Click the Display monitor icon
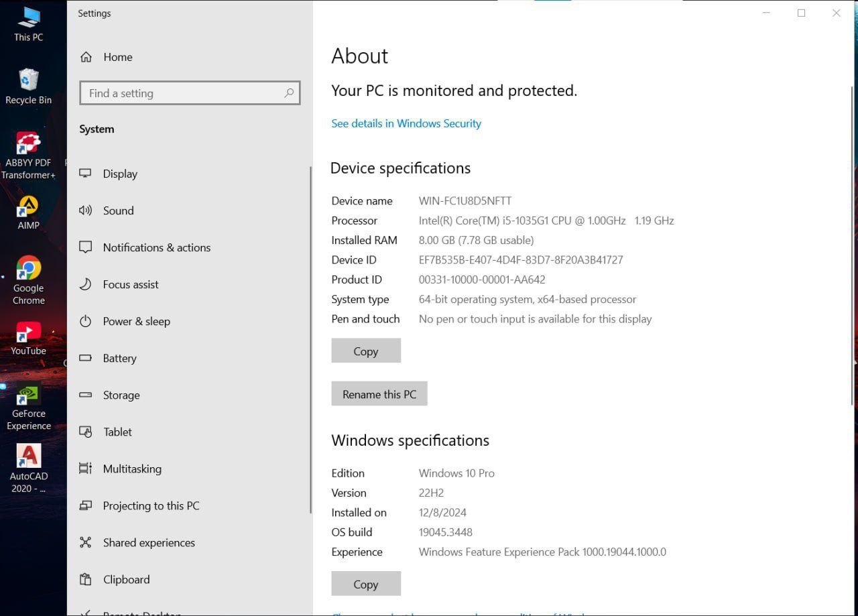Image resolution: width=858 pixels, height=616 pixels. coord(85,174)
